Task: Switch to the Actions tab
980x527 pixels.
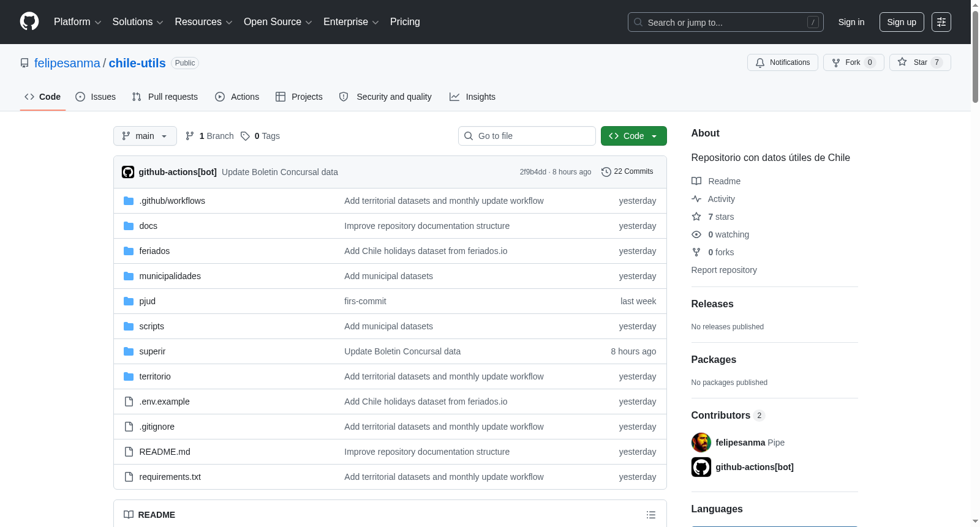Action: pyautogui.click(x=237, y=97)
